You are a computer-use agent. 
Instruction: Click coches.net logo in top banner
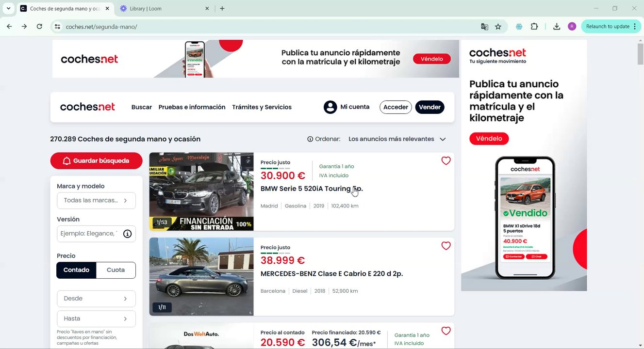click(89, 59)
